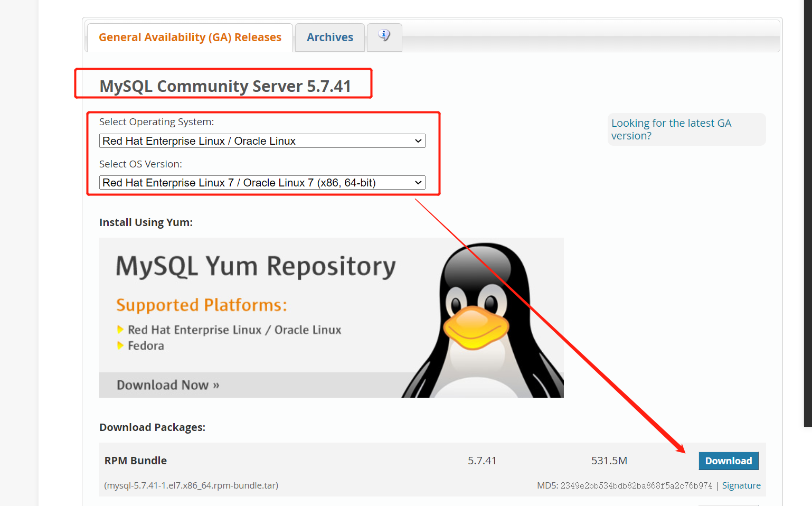The height and width of the screenshot is (506, 812).
Task: Switch to the Archives tab
Action: (x=329, y=37)
